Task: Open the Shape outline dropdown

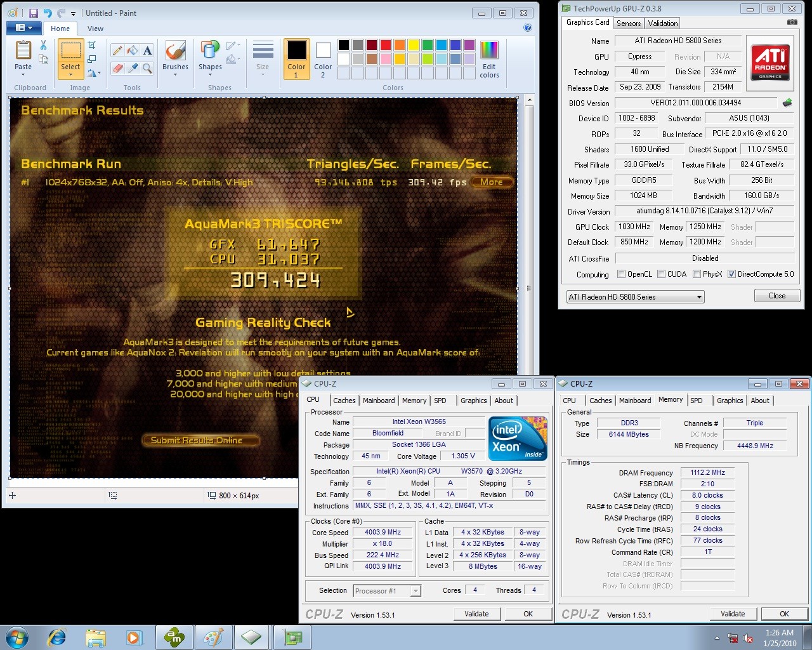Action: 233,45
